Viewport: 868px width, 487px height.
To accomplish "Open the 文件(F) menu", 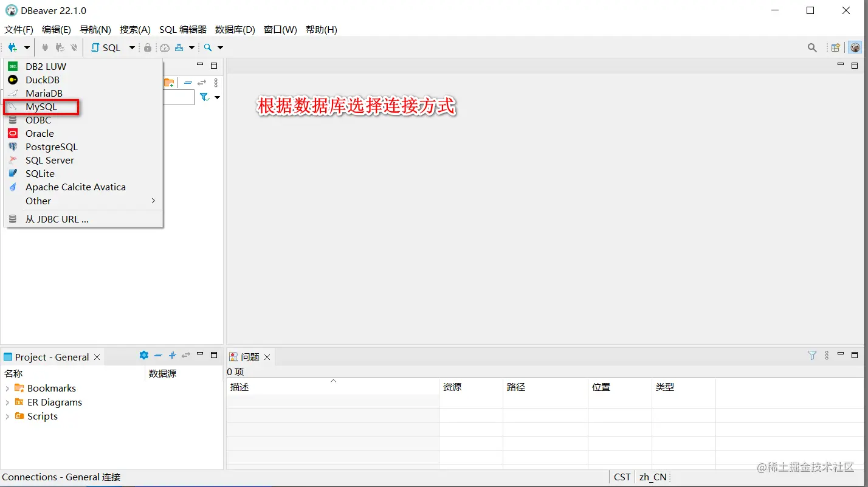I will pyautogui.click(x=19, y=29).
